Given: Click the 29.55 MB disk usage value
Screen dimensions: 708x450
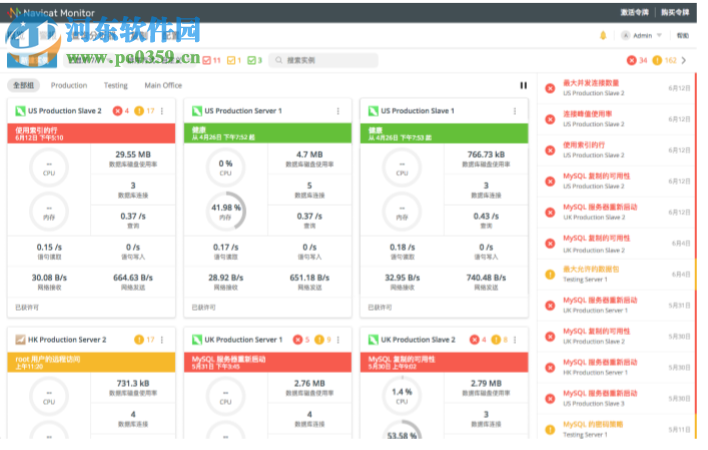Looking at the screenshot, I should coord(133,154).
